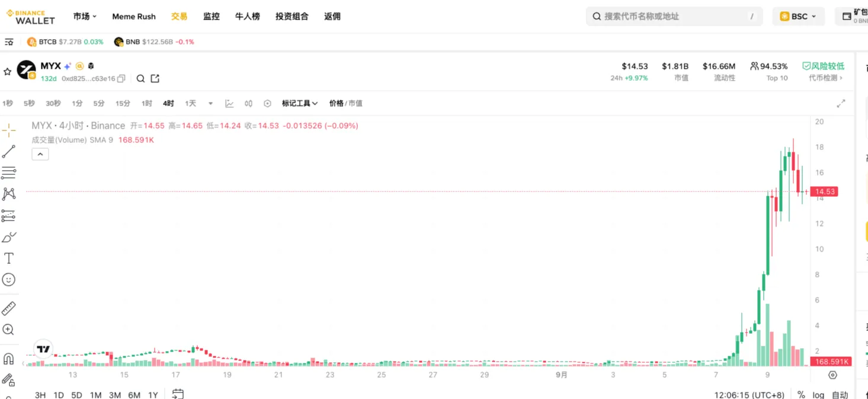Viewport: 868px width, 399px height.
Task: Open the 牛人榜 navigation tab
Action: [x=248, y=17]
